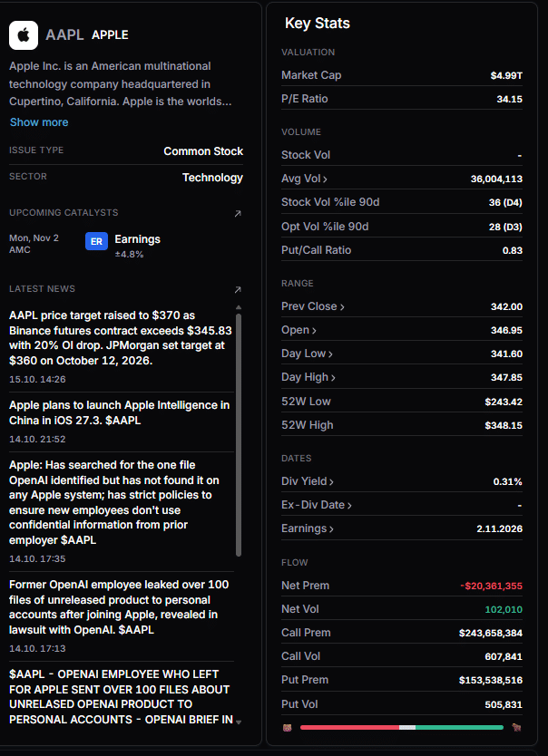The width and height of the screenshot is (548, 756).
Task: Click the 15.10. 14:26 news timestamp
Action: click(x=37, y=380)
